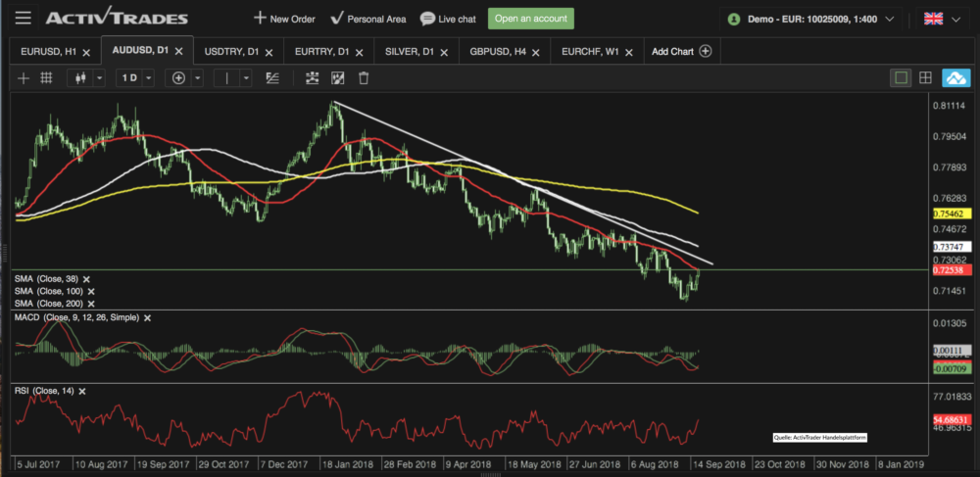Open the UK flag language selector

[942, 19]
